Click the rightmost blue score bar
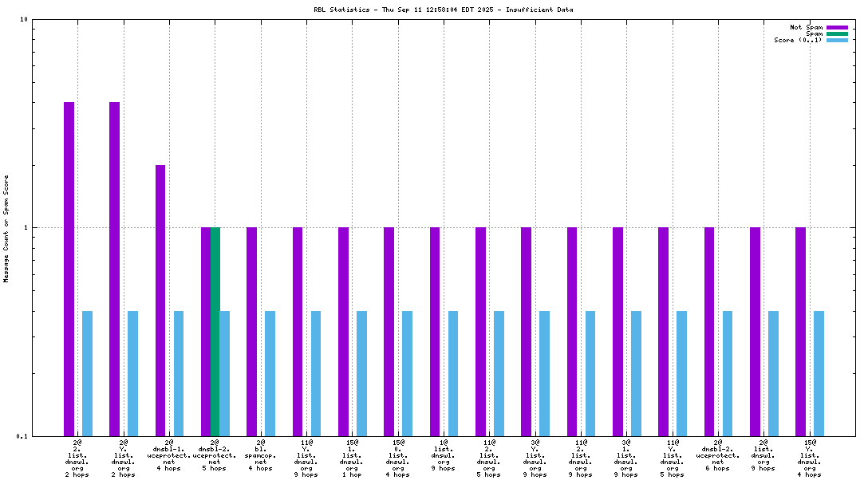The width and height of the screenshot is (868, 488). click(819, 373)
